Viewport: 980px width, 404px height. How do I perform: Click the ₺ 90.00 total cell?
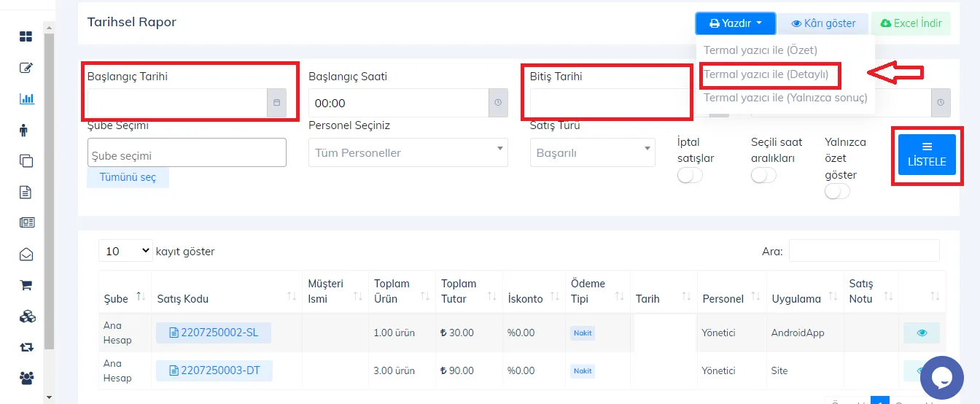pos(469,370)
